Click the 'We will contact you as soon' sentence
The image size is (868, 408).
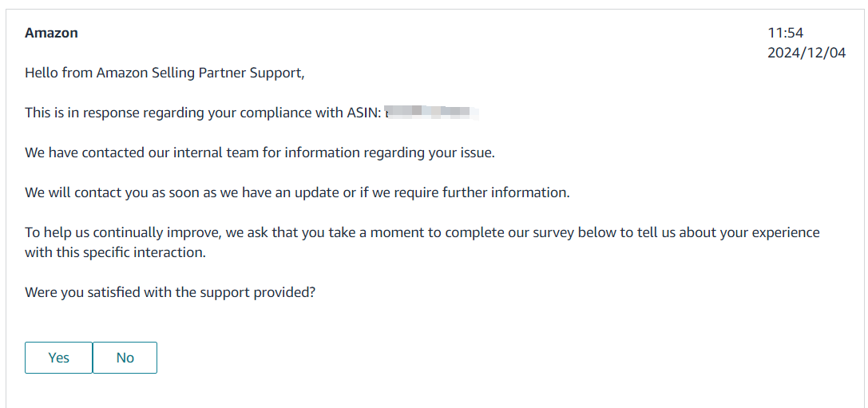coord(297,192)
